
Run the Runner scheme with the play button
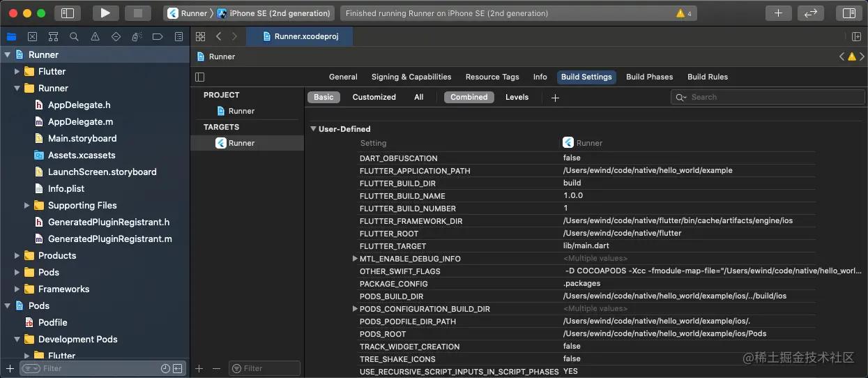[x=105, y=13]
